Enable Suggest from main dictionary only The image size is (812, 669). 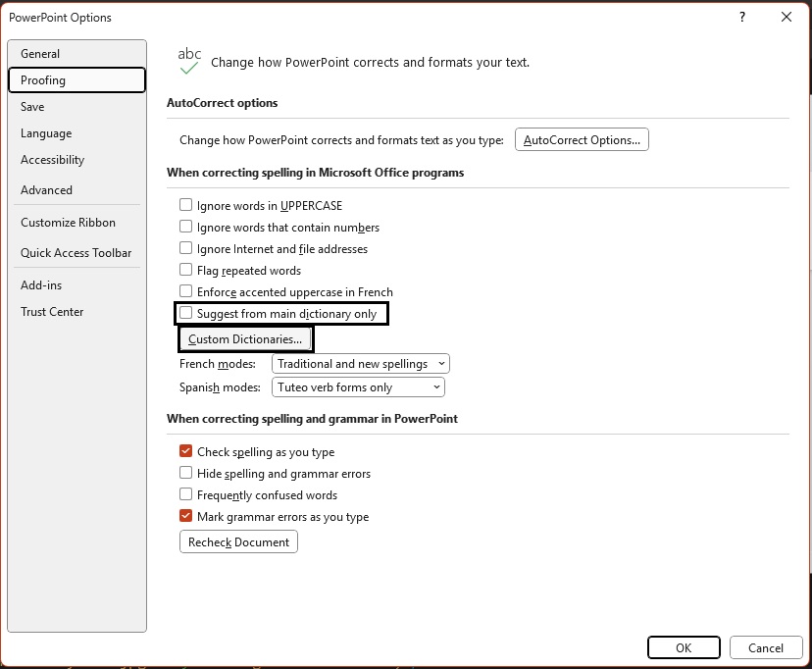pos(185,314)
